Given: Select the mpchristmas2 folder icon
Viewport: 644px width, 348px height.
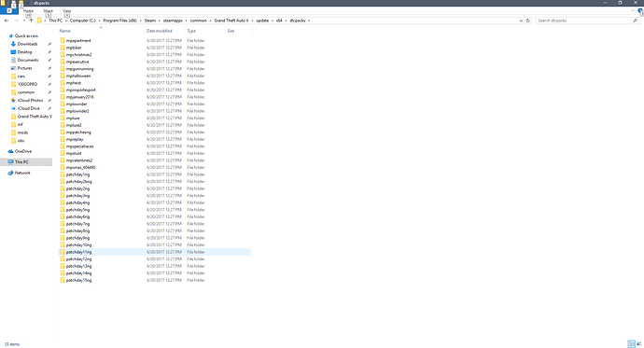Looking at the screenshot, I should click(x=63, y=55).
